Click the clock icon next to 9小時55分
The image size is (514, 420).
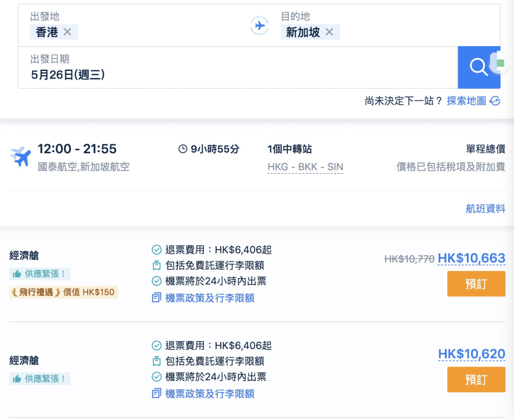[x=182, y=149]
